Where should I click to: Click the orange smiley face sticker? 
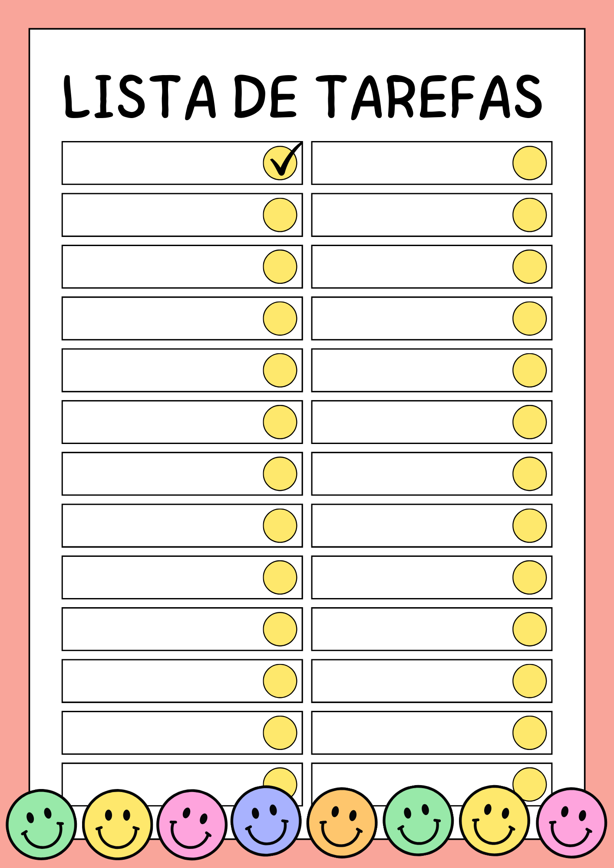click(342, 823)
